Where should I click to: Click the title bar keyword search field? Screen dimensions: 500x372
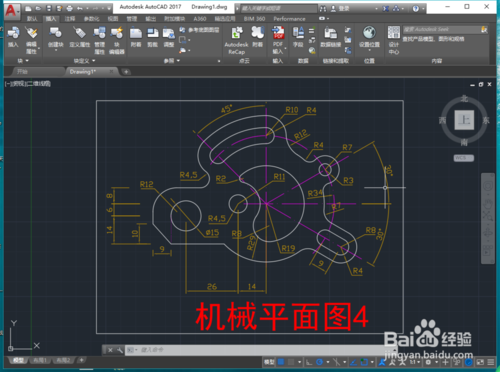coord(278,9)
